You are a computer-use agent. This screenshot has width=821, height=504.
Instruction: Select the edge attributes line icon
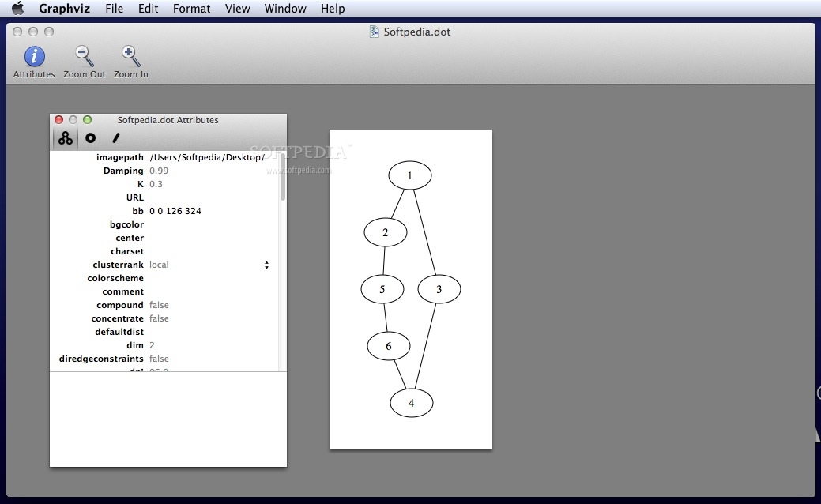[115, 138]
